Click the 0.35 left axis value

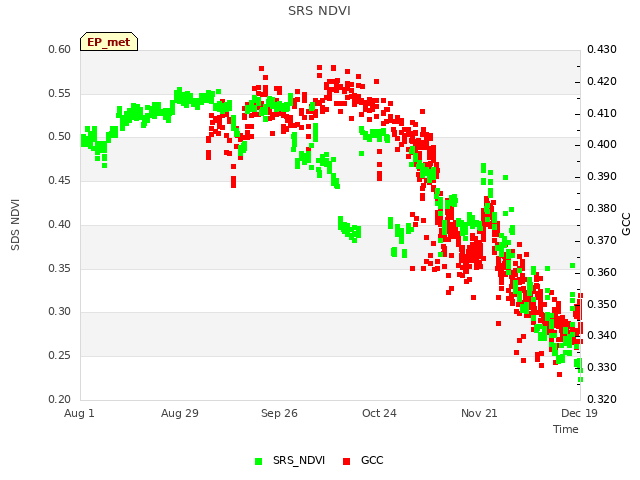[60, 268]
